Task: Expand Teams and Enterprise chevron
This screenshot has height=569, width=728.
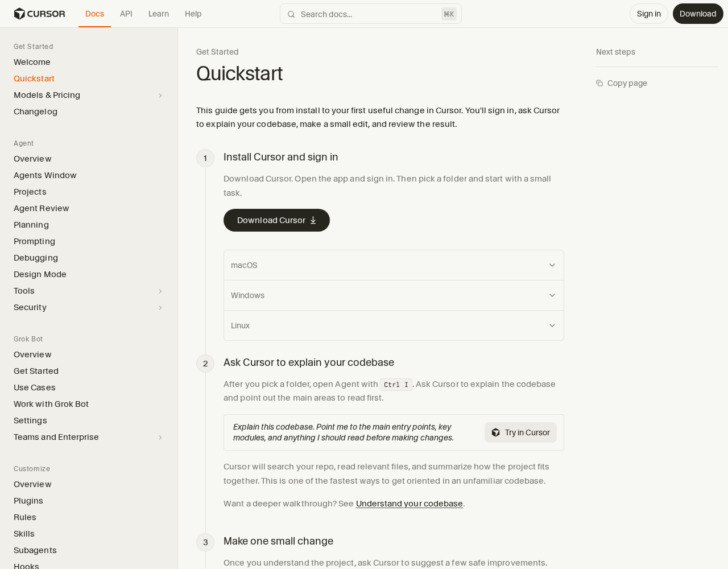Action: (160, 438)
